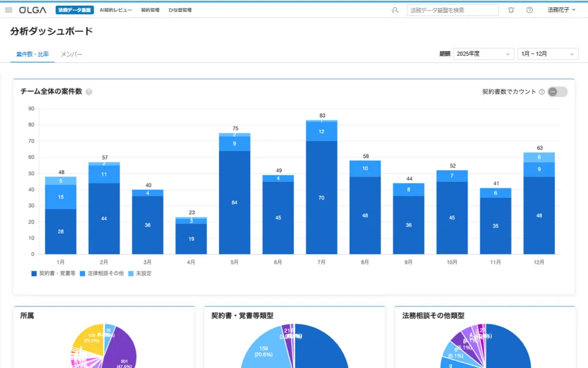
Task: Click help icon beside チーム全体の案件数 title
Action: coord(89,92)
